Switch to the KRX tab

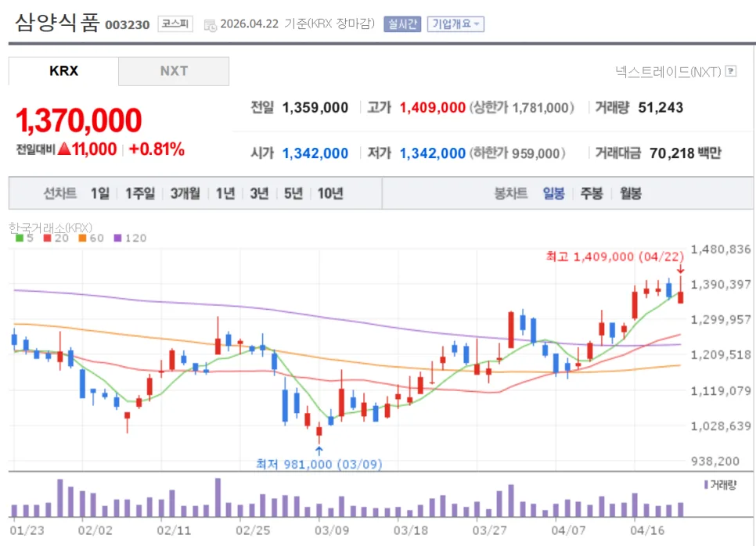coord(63,71)
